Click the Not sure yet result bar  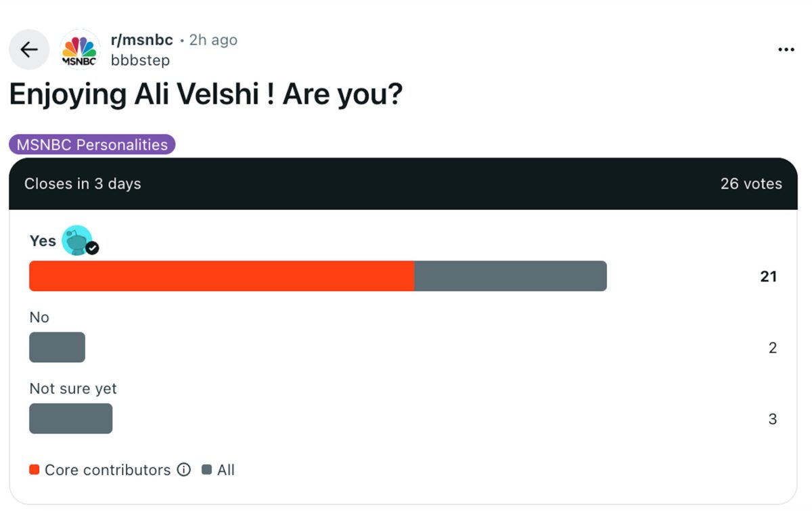coord(70,418)
